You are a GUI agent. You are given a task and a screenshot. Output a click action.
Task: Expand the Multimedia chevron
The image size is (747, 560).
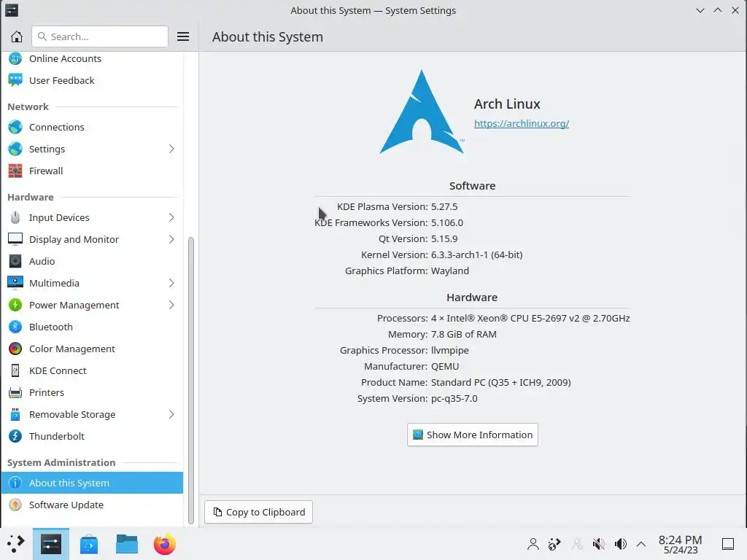click(171, 284)
